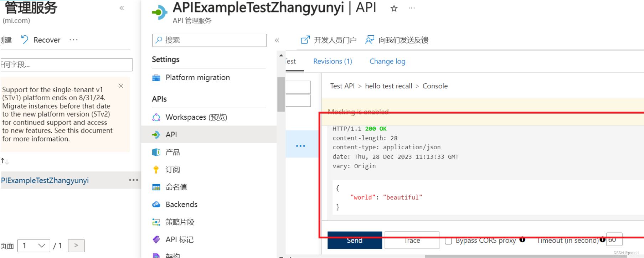Image resolution: width=644 pixels, height=258 pixels.
Task: Click the Send button
Action: [x=355, y=240]
